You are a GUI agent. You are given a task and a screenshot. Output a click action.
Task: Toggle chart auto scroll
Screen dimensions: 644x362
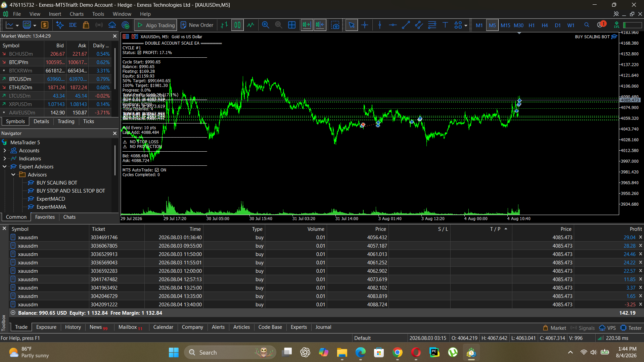(x=307, y=25)
